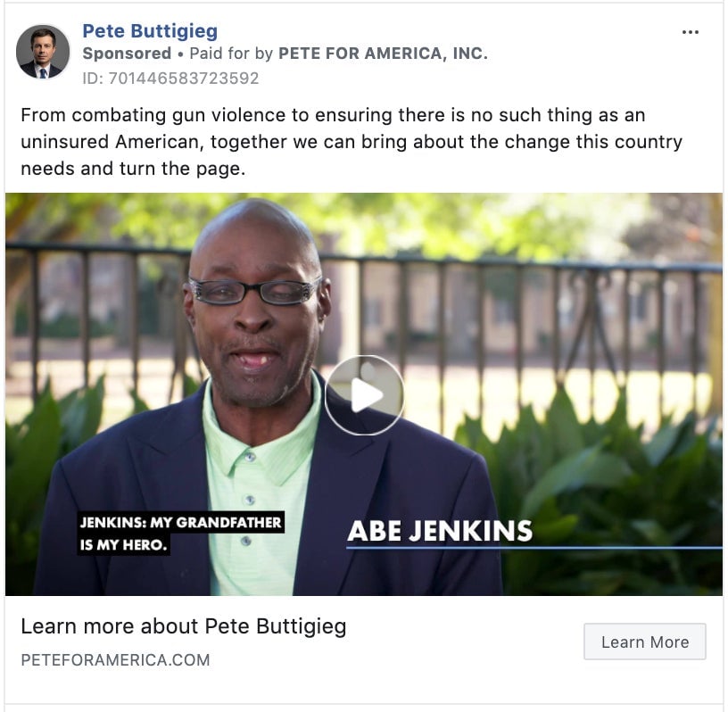Click the Sponsored label
The image size is (728, 712).
[x=127, y=54]
